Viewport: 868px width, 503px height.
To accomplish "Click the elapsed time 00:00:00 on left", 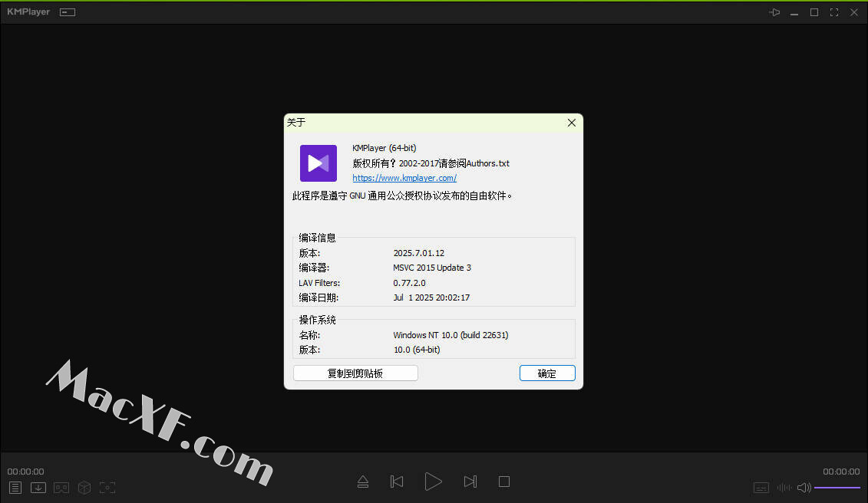I will pos(25,472).
